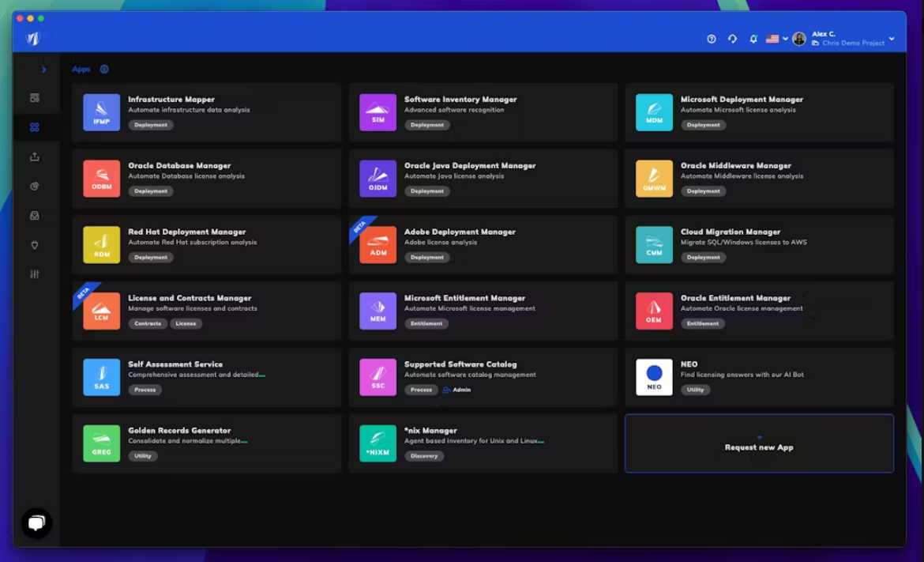This screenshot has height=562, width=924.
Task: Click the Utility tag under NEO
Action: click(695, 390)
